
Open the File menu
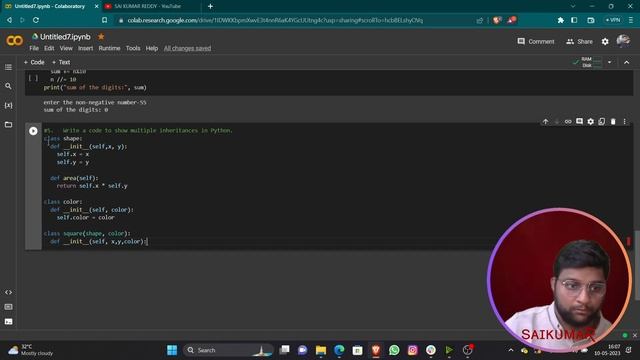pos(34,48)
